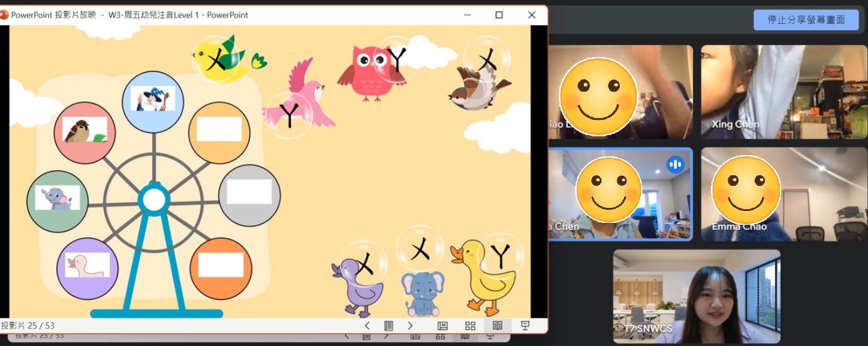
Task: Click 停止分享螢幕畫面 button
Action: point(806,19)
